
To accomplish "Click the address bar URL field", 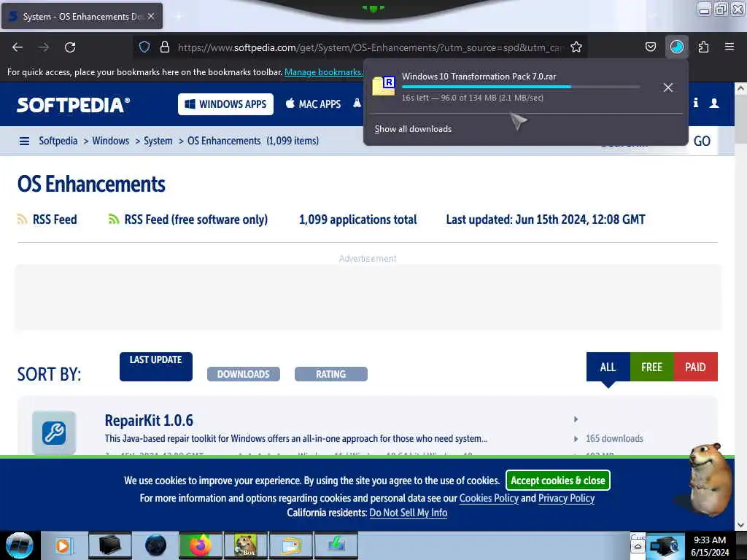I will [x=371, y=47].
